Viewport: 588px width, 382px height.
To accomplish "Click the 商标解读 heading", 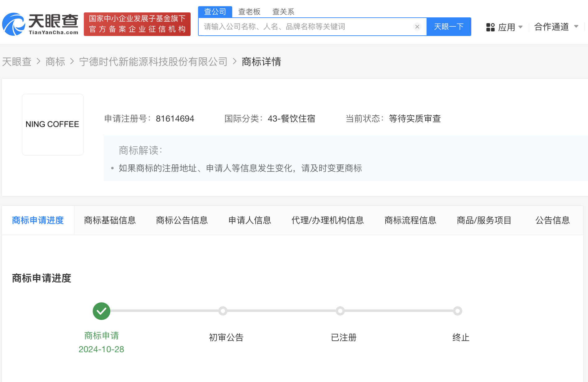I will click(140, 150).
